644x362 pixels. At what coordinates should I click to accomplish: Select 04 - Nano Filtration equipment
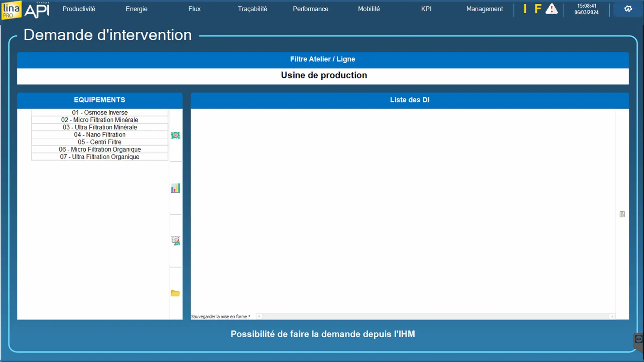(x=100, y=134)
